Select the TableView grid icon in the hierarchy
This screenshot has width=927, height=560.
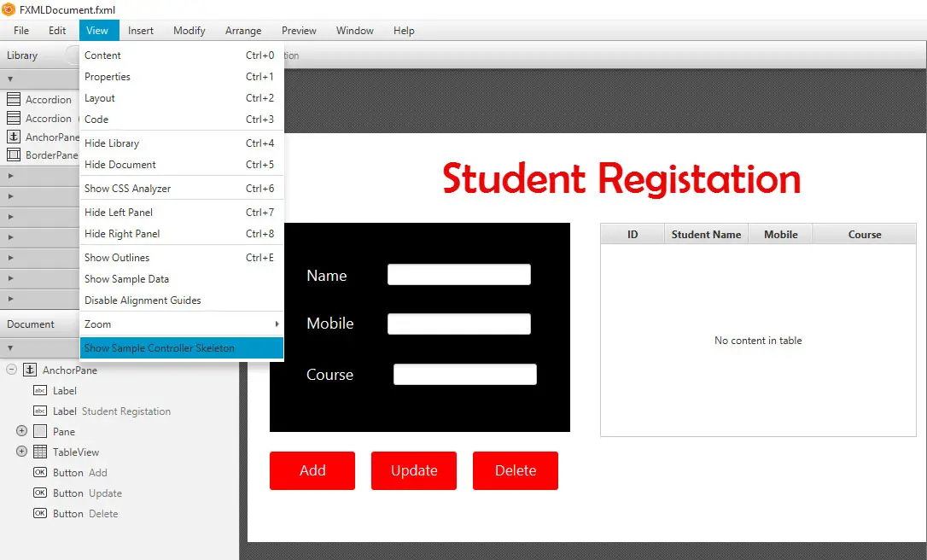coord(40,452)
